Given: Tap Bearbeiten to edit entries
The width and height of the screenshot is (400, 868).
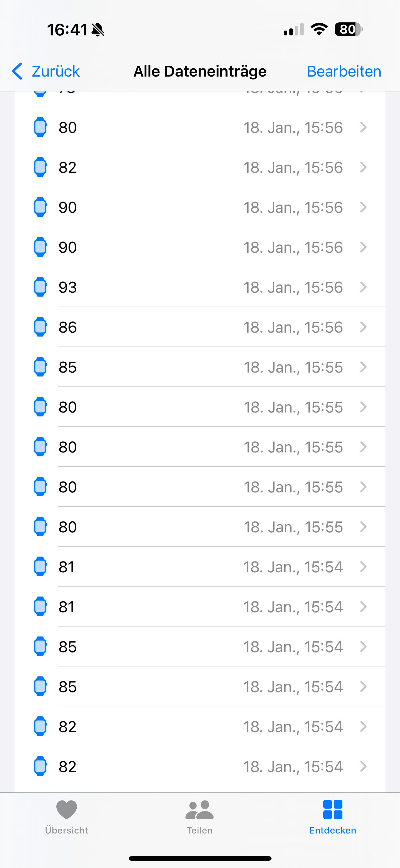Looking at the screenshot, I should tap(344, 71).
